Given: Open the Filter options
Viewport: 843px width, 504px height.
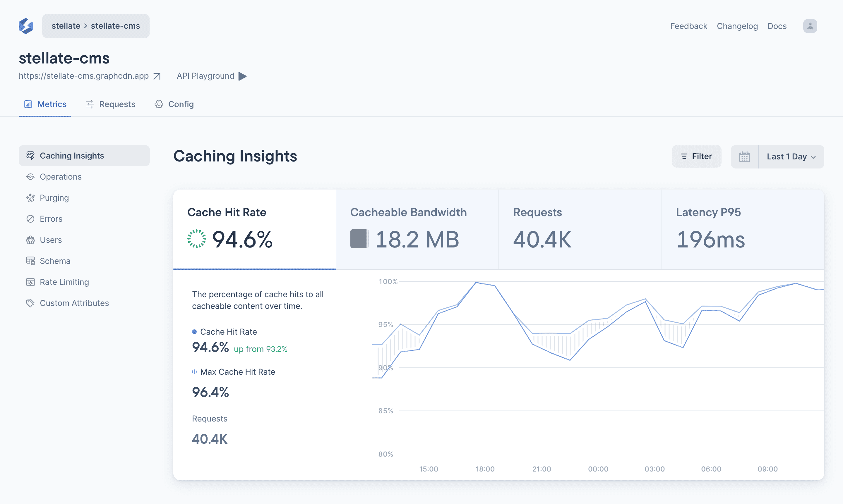Looking at the screenshot, I should point(696,156).
